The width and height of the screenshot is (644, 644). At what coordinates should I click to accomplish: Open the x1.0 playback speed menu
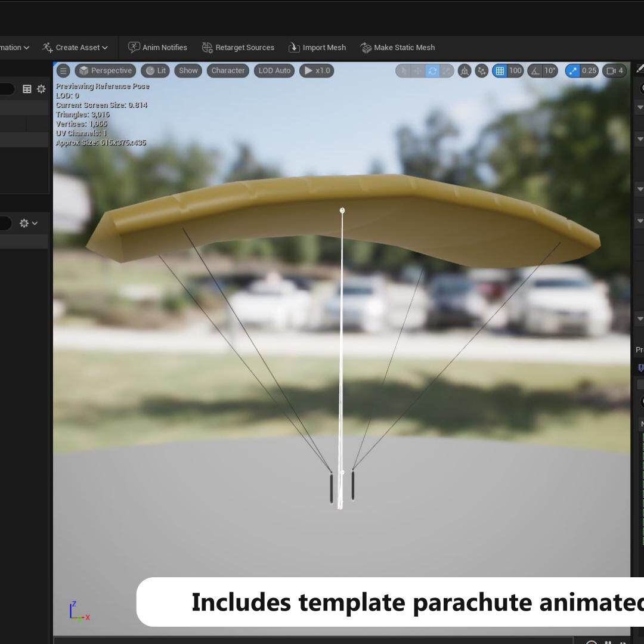(317, 70)
